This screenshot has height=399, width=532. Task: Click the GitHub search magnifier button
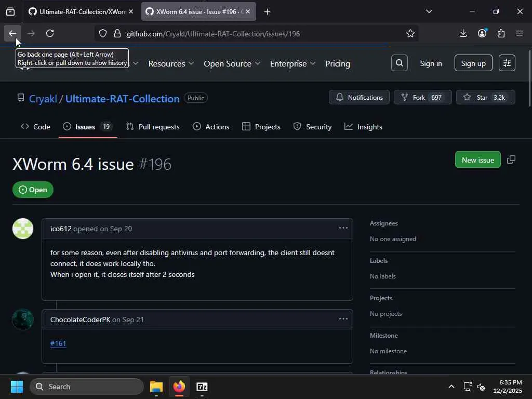400,63
